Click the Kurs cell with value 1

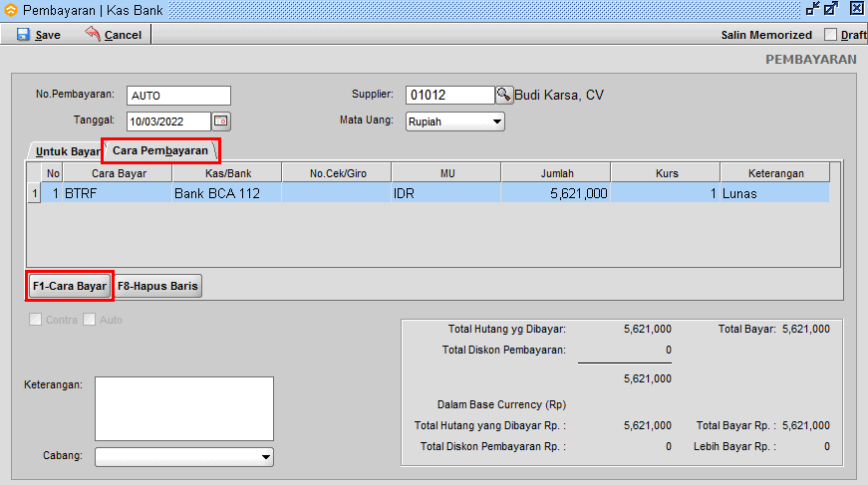(x=666, y=193)
